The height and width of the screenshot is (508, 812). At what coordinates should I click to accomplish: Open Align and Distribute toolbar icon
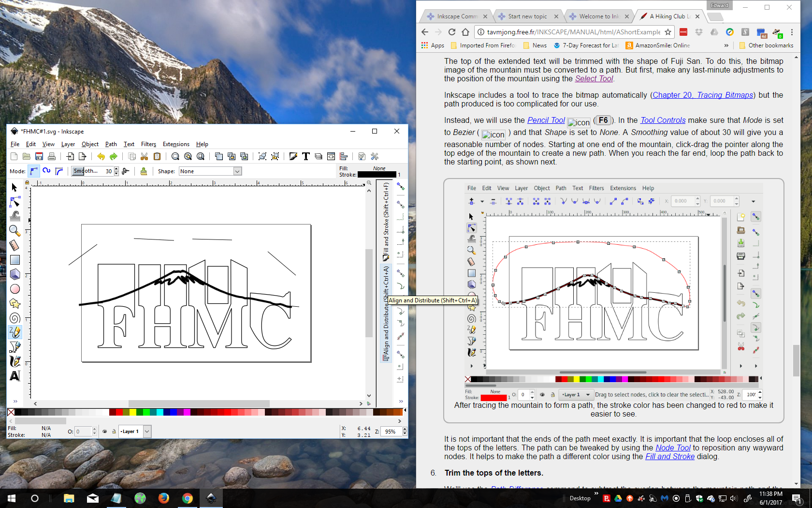point(344,156)
